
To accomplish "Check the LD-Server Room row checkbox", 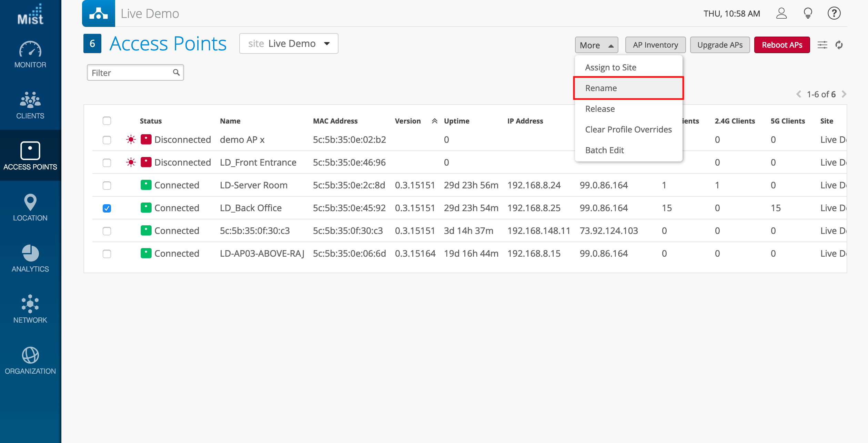I will click(107, 185).
